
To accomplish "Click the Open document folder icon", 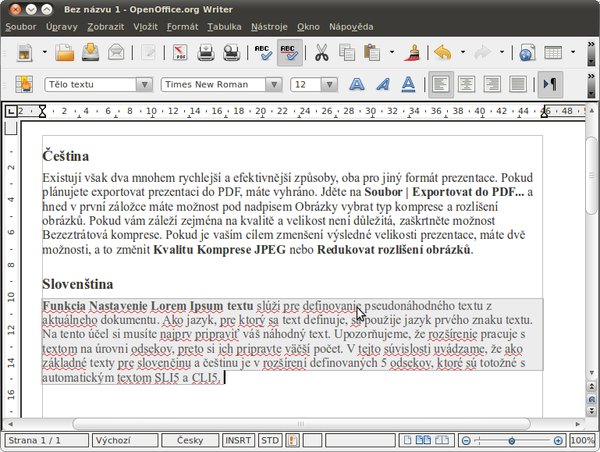I will [64, 53].
